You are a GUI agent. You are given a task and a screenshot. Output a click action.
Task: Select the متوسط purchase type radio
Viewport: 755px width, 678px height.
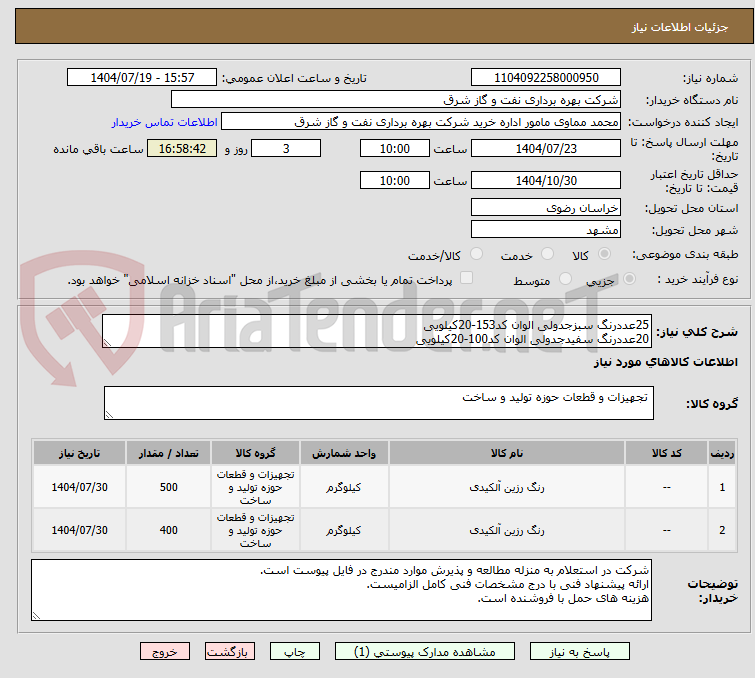(565, 279)
